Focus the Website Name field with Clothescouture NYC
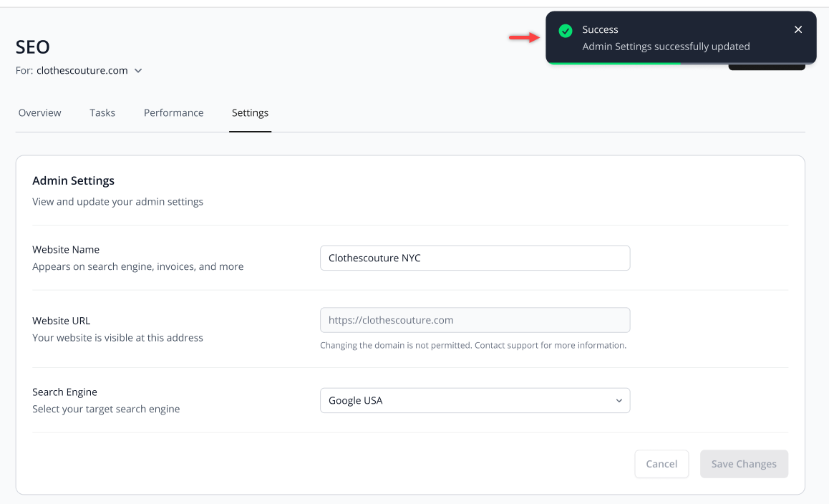 click(475, 258)
